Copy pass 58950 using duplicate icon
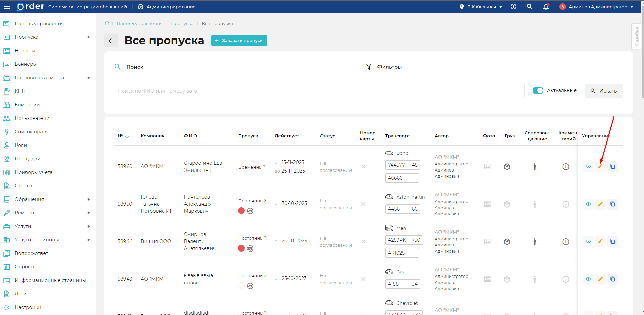Viewport: 644px width, 315px height. pyautogui.click(x=613, y=204)
